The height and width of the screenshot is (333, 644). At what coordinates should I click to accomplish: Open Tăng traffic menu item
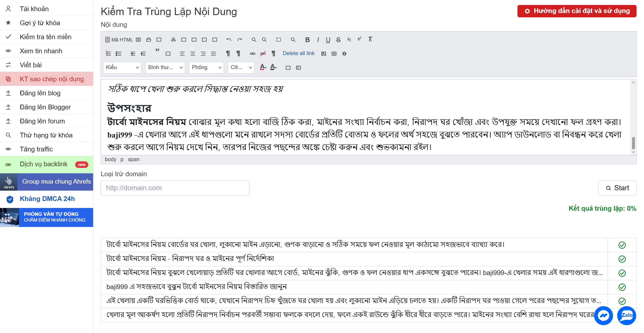tap(46, 149)
